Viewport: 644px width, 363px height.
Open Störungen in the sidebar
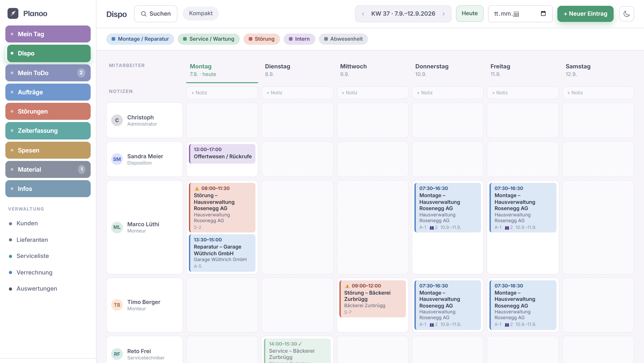pyautogui.click(x=48, y=111)
